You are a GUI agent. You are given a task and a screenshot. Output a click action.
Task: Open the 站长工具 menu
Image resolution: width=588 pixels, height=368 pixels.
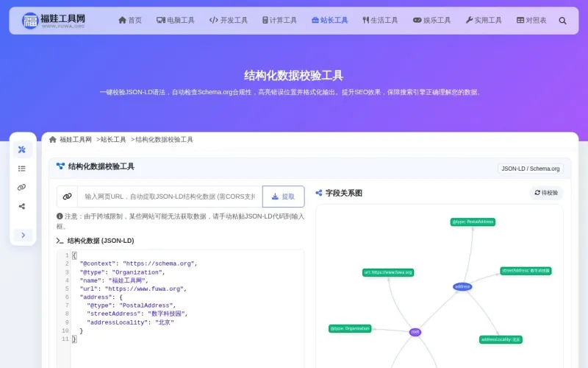click(329, 21)
